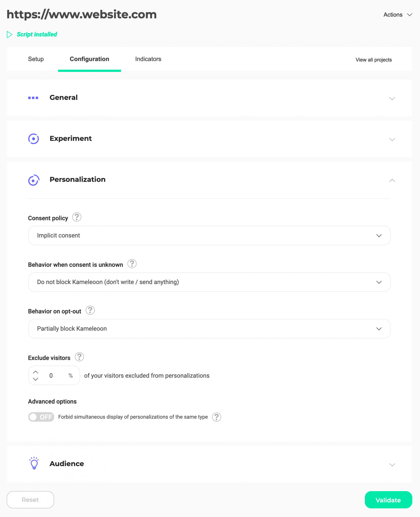This screenshot has width=420, height=517.
Task: Show the Exclude visitors help tooltip
Action: [x=79, y=357]
